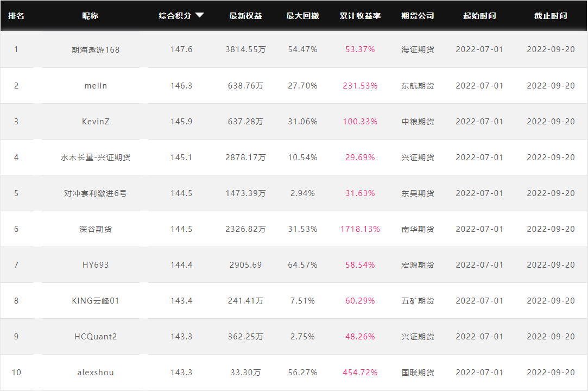This screenshot has width=588, height=391.
Task: Select drawdown value 2.94%
Action: click(302, 193)
